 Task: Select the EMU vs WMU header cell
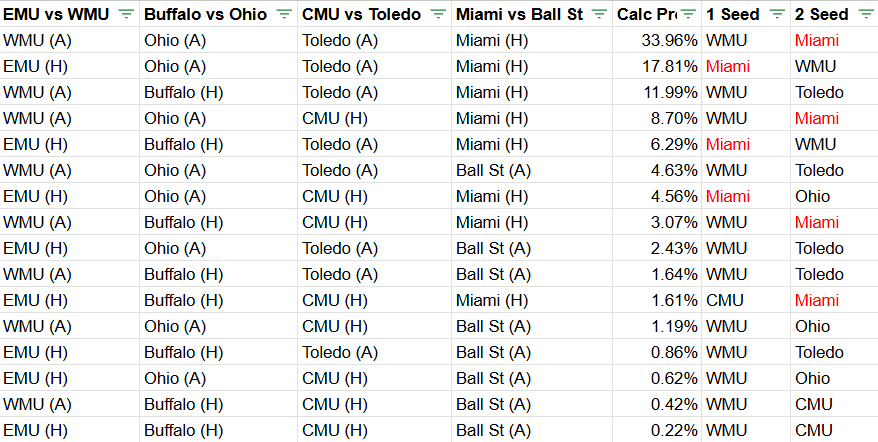[x=58, y=14]
